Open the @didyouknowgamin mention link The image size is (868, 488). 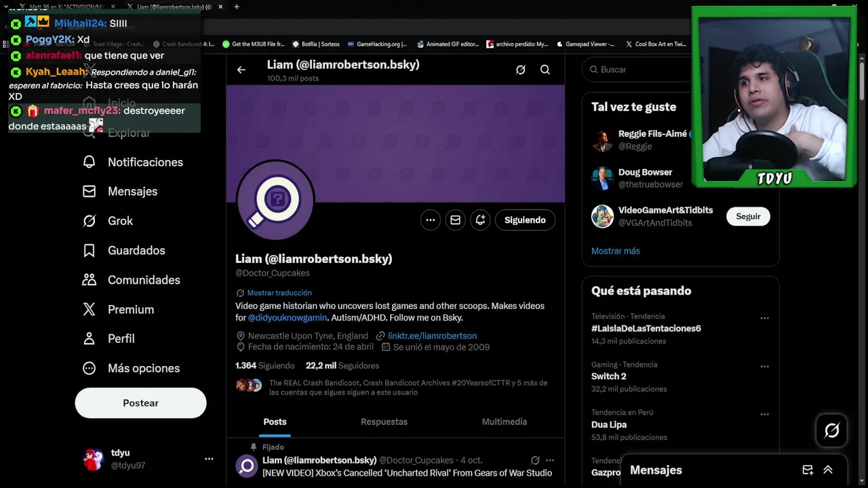288,317
